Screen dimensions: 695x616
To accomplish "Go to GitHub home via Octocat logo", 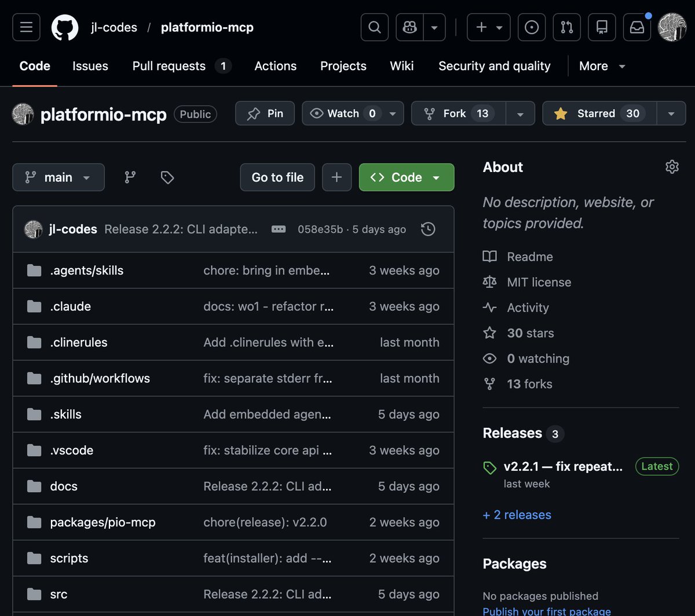I will (65, 27).
